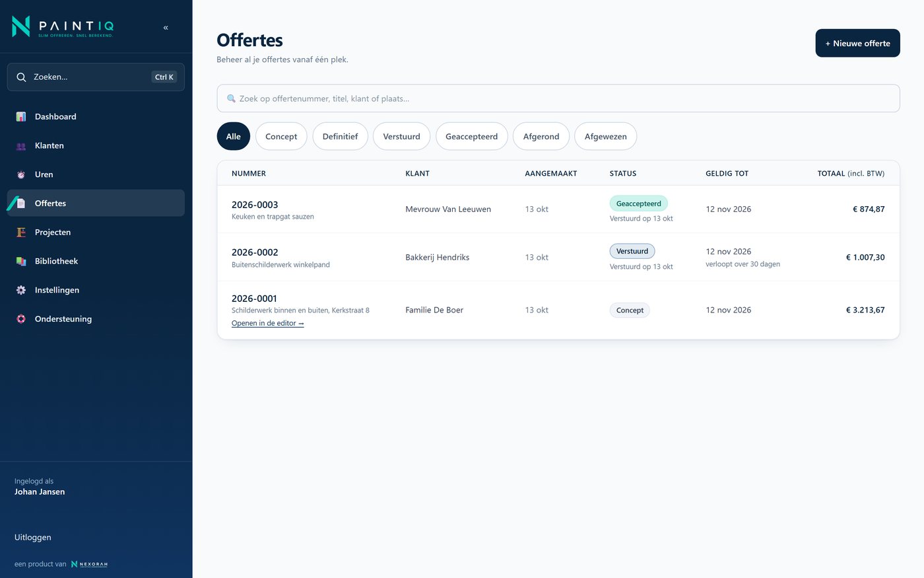Select the Alle filter tab
Image resolution: width=924 pixels, height=578 pixels.
coord(234,137)
